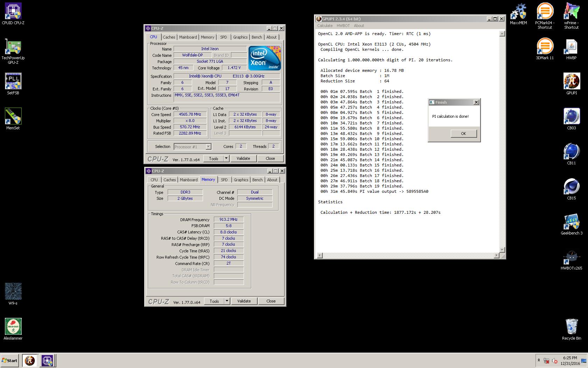Open the Recycle Bin
Viewport: 588px width, 368px height.
click(572, 329)
